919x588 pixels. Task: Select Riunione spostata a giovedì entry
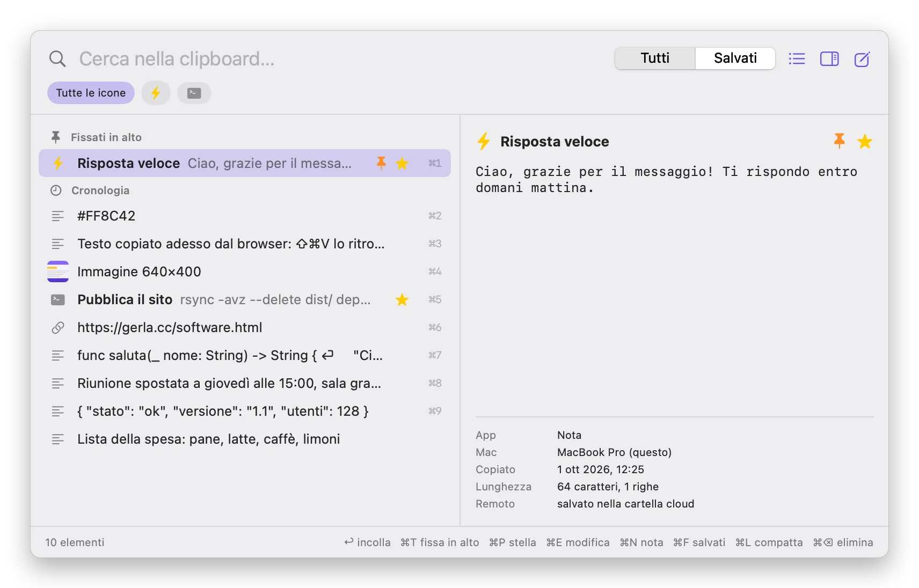coord(245,383)
